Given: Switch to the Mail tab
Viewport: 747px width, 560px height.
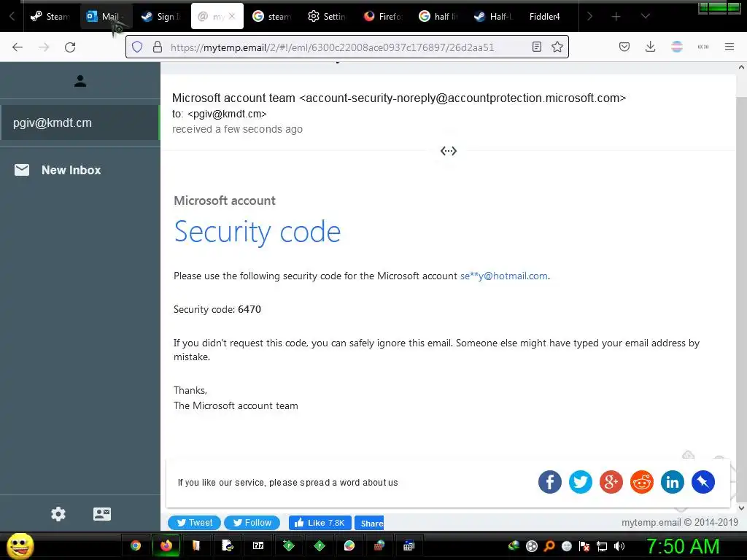Looking at the screenshot, I should [106, 17].
